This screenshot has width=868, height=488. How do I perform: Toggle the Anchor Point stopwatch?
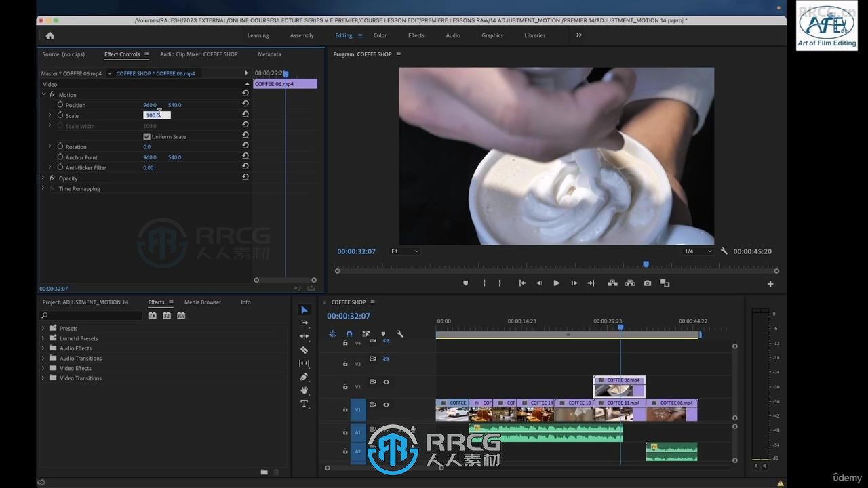(60, 157)
